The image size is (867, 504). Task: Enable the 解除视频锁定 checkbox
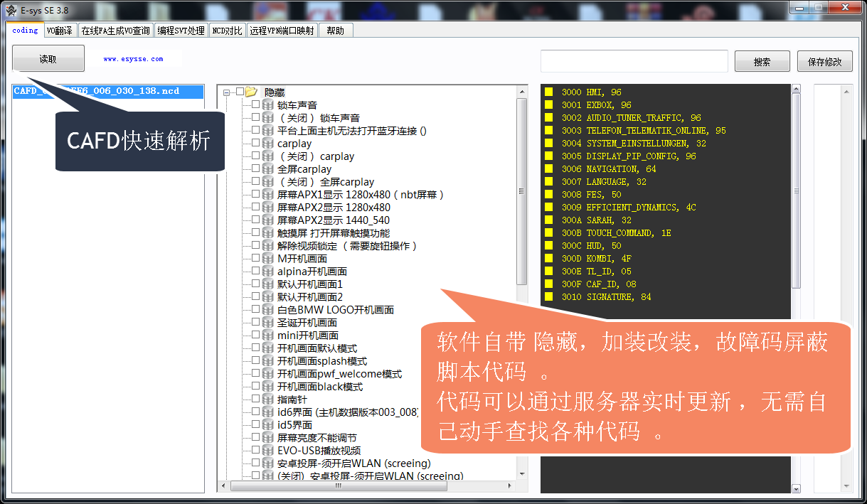point(255,246)
